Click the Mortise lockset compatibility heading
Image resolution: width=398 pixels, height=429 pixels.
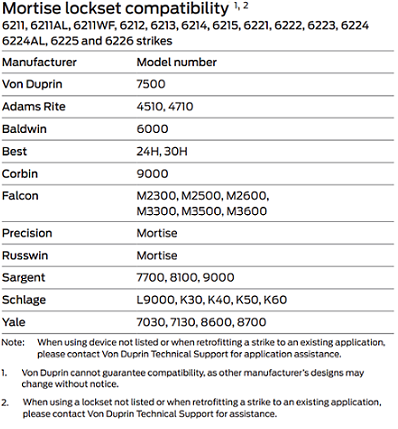(115, 9)
